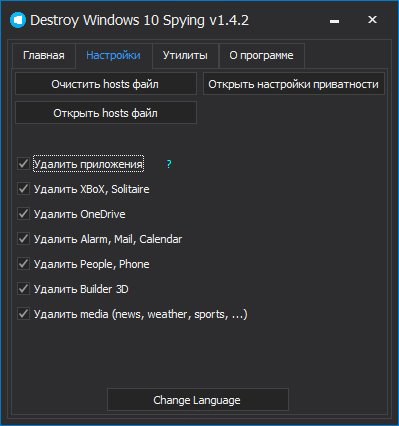Click Открыть hosts файл button
Screen dimensions: 399x426
pyautogui.click(x=106, y=113)
